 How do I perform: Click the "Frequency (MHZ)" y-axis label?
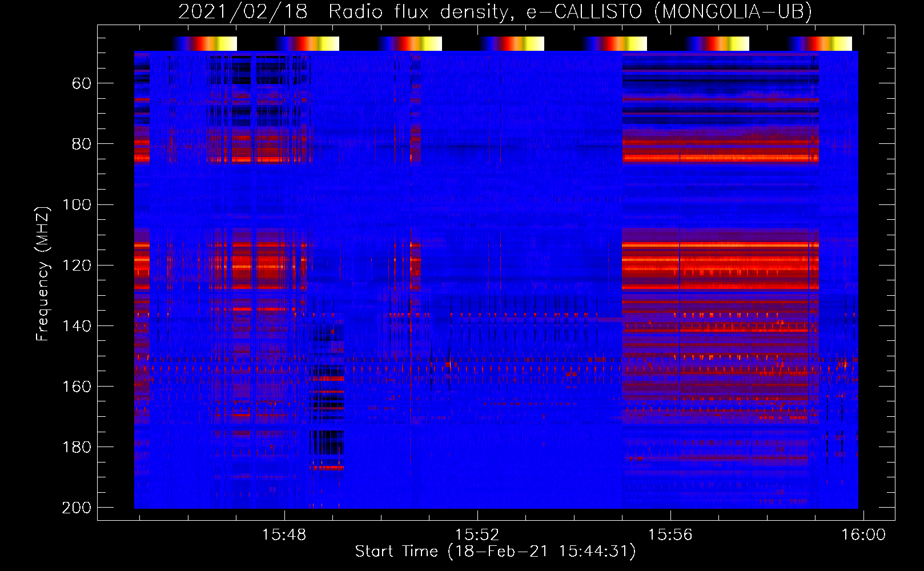click(43, 274)
